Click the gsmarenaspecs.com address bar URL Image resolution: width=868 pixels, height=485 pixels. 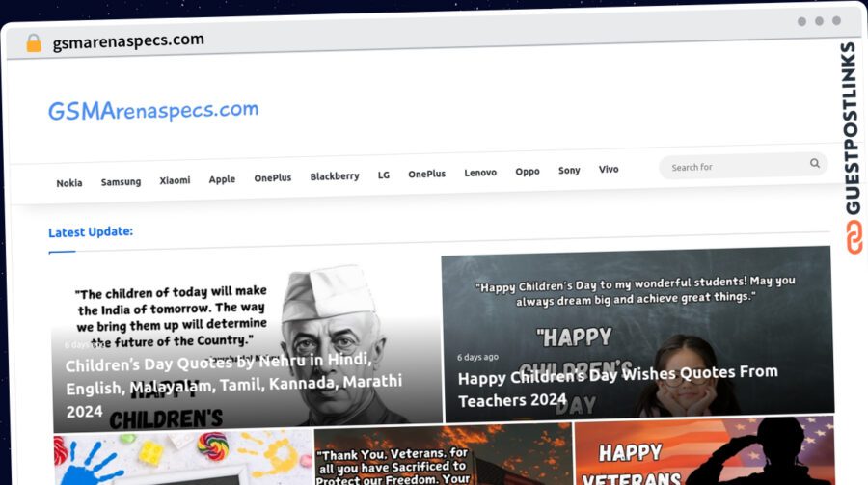[128, 40]
